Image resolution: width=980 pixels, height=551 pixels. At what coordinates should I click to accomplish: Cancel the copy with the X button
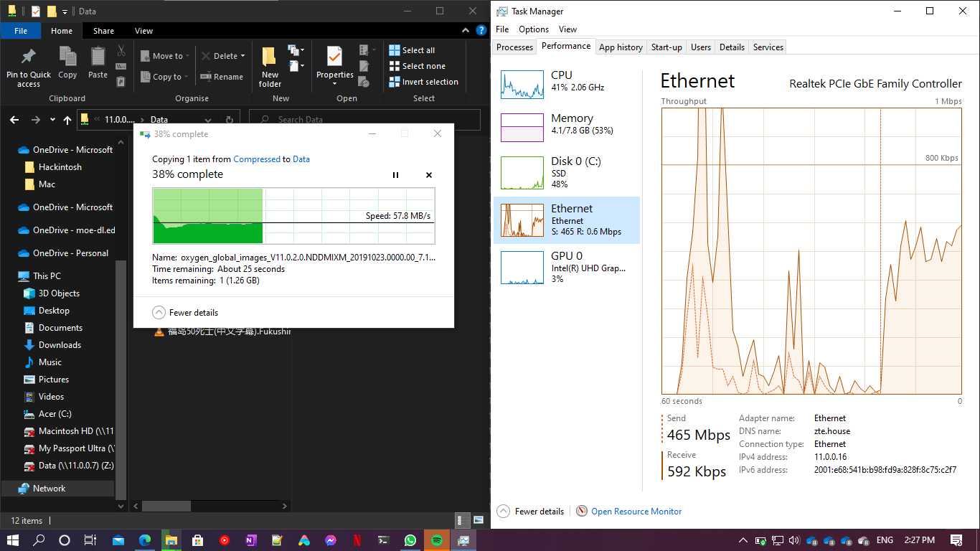click(428, 174)
